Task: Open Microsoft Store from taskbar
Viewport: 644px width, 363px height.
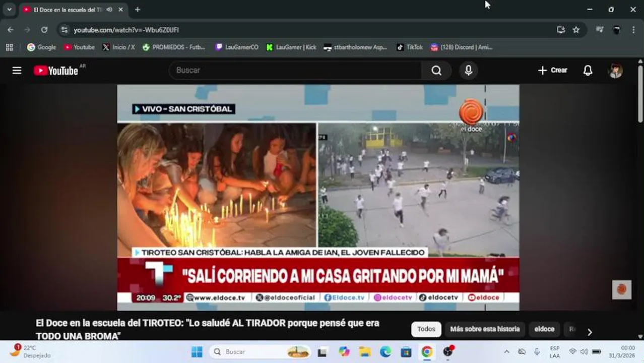Action: pos(406,351)
